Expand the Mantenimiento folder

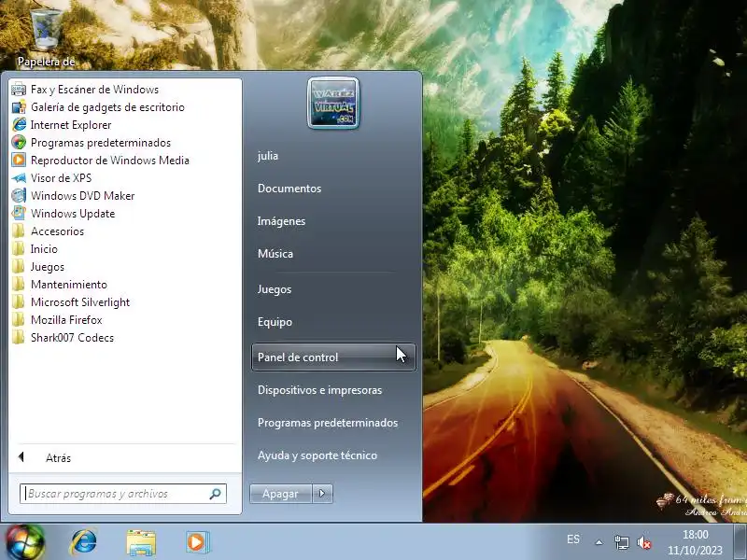[59, 285]
